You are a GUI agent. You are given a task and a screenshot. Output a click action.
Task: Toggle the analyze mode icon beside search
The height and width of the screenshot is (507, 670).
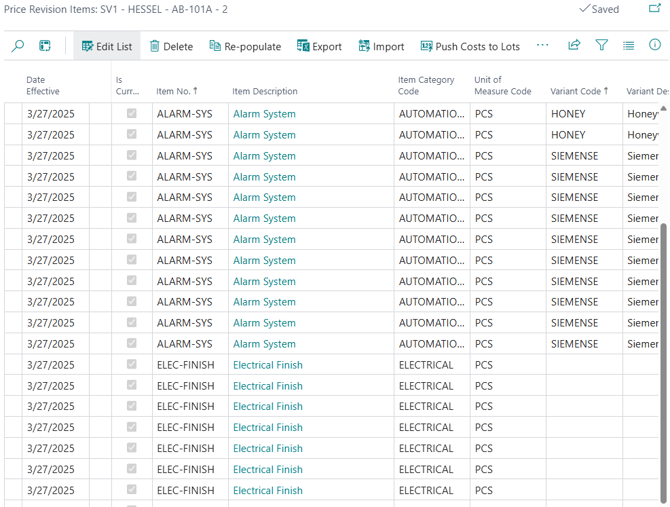point(44,46)
